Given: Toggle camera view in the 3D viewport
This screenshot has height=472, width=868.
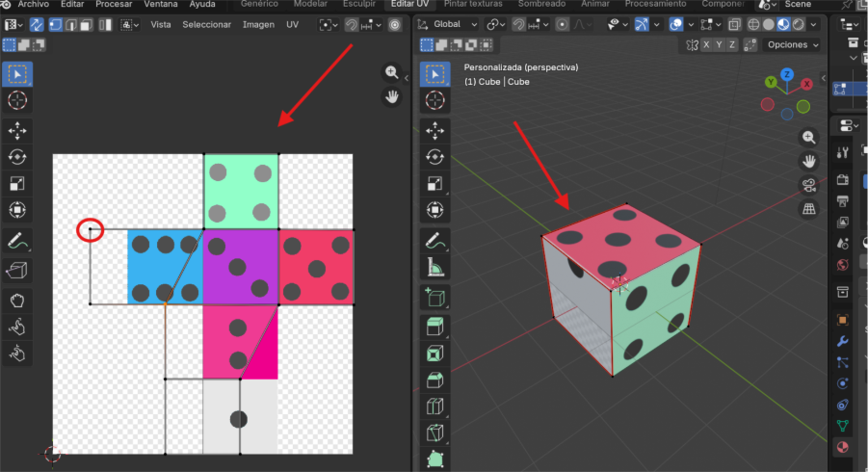Looking at the screenshot, I should (809, 185).
